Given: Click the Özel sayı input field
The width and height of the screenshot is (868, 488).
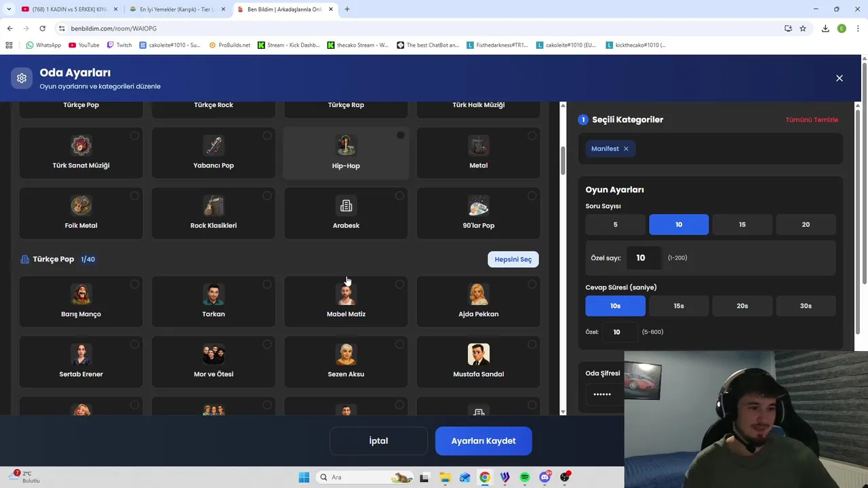Looking at the screenshot, I should (644, 258).
